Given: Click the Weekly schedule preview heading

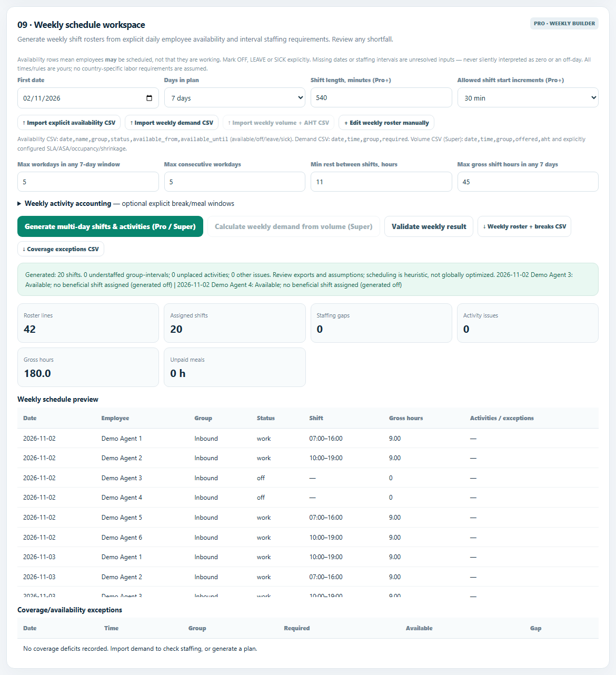Looking at the screenshot, I should 58,399.
